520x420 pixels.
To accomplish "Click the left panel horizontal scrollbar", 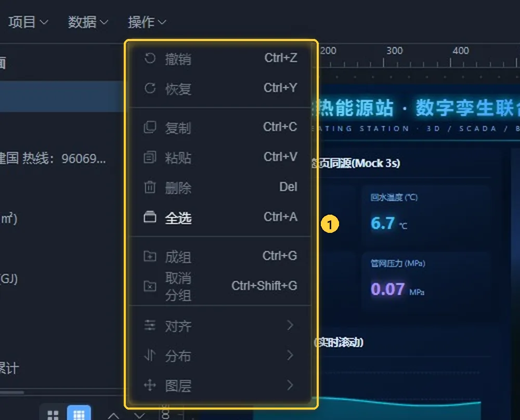I will click(62, 392).
